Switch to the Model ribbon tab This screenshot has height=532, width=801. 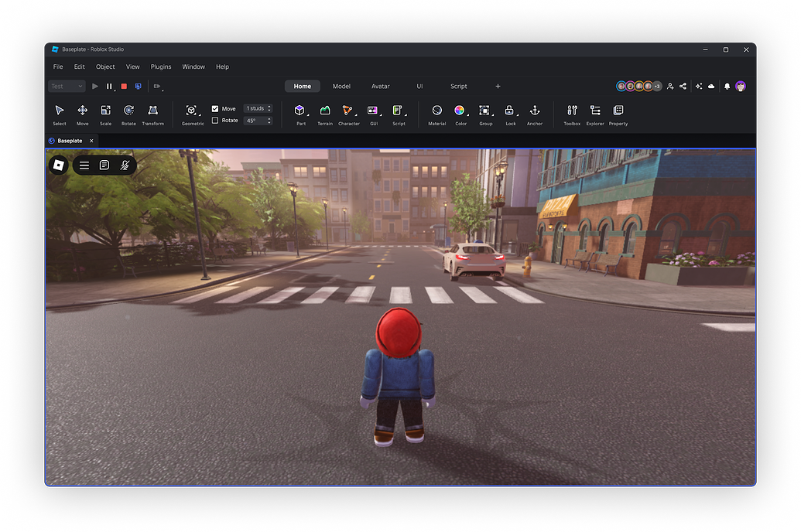tap(341, 86)
